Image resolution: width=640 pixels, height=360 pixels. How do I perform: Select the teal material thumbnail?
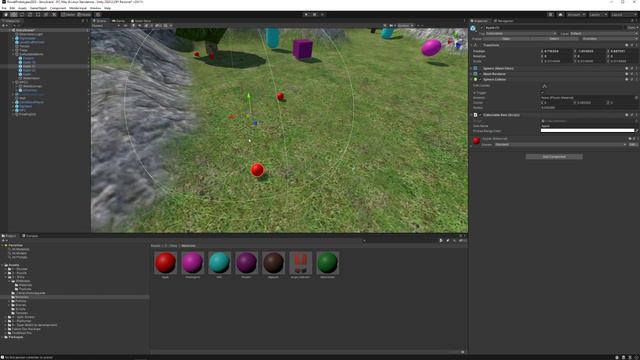click(x=219, y=262)
